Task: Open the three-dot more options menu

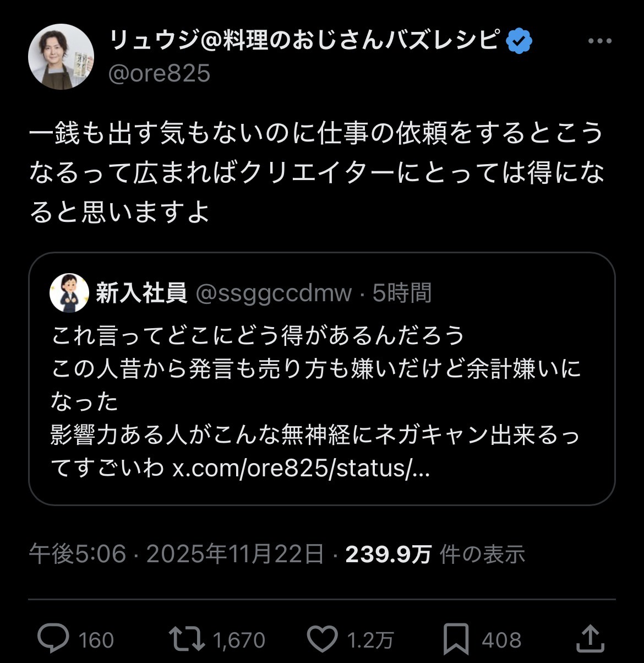Action: 599,42
